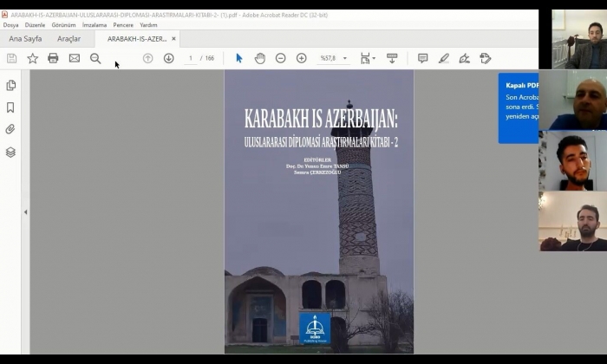This screenshot has height=364, width=607.
Task: Select video of man in black and orange shirt
Action: coord(573,160)
